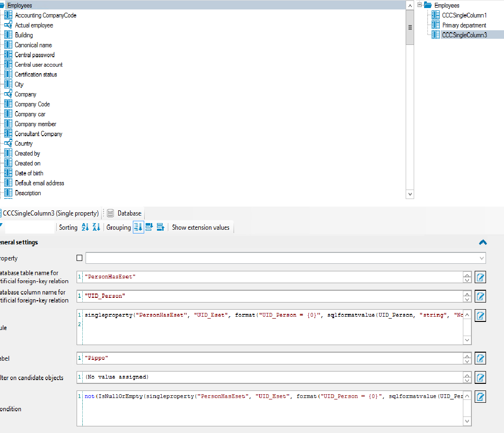Select Employees folder in the right tree
This screenshot has width=504, height=433.
447,5
